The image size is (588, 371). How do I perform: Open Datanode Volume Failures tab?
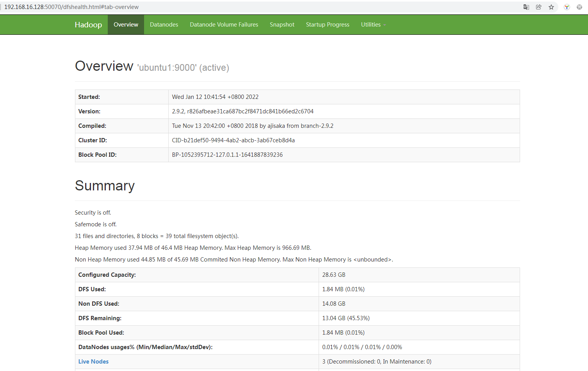point(224,25)
